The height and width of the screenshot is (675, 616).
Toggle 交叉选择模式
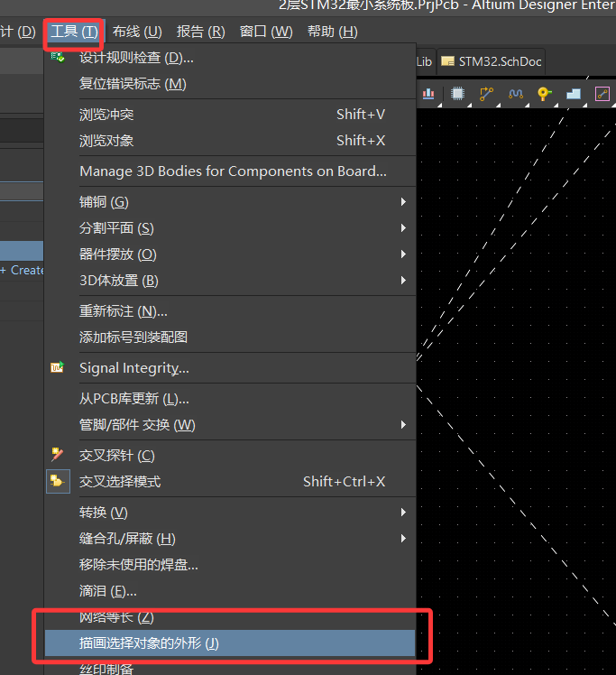coord(230,482)
